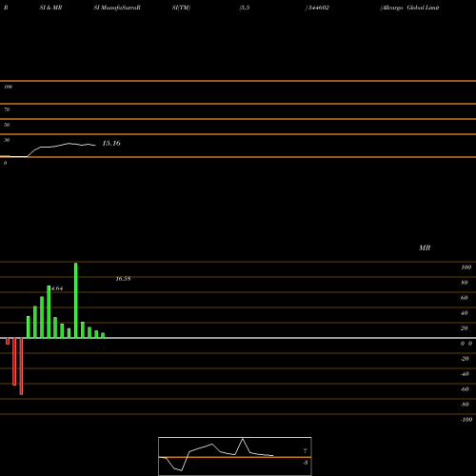Click the peak in the bottom mini chart

coord(243,439)
